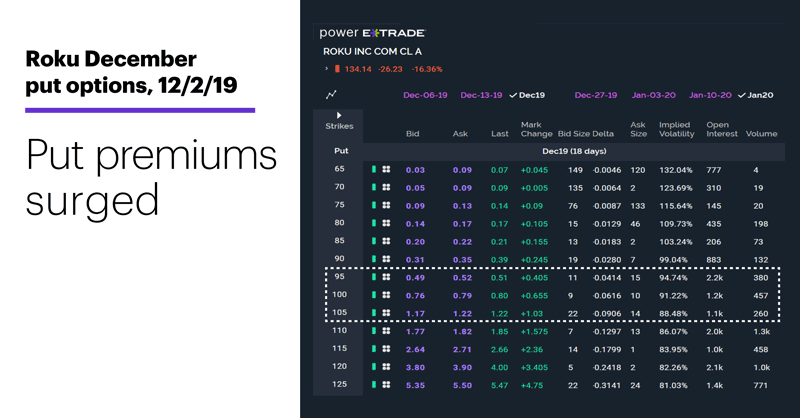The image size is (800, 418).
Task: Select the 95 strike price
Action: coord(339,276)
